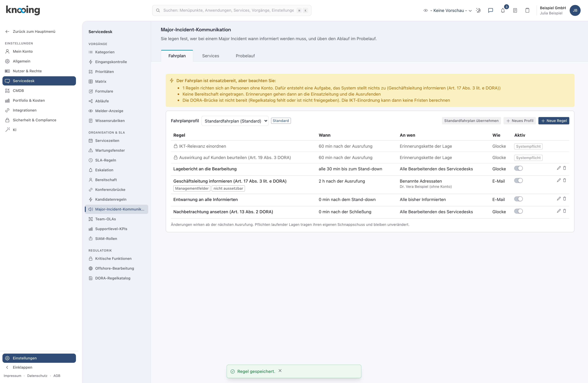Image resolution: width=588 pixels, height=383 pixels.
Task: Delete the Geschäftsleitung informieren rule
Action: pos(565,180)
